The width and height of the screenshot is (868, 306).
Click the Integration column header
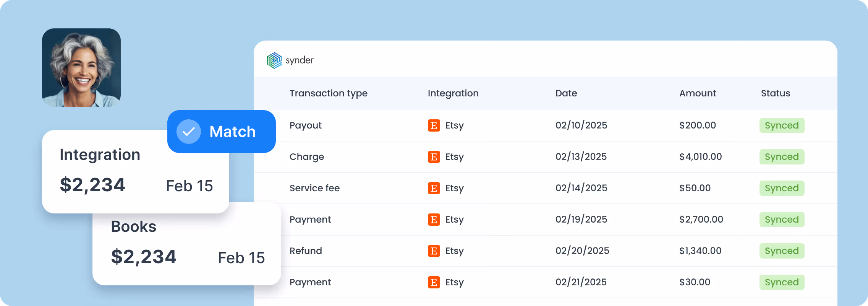point(453,93)
